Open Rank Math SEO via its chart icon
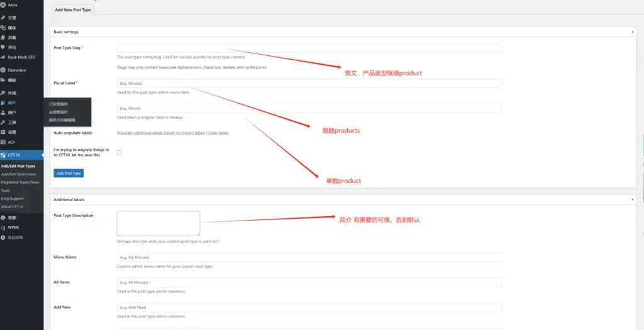The height and width of the screenshot is (330, 644). coord(3,57)
